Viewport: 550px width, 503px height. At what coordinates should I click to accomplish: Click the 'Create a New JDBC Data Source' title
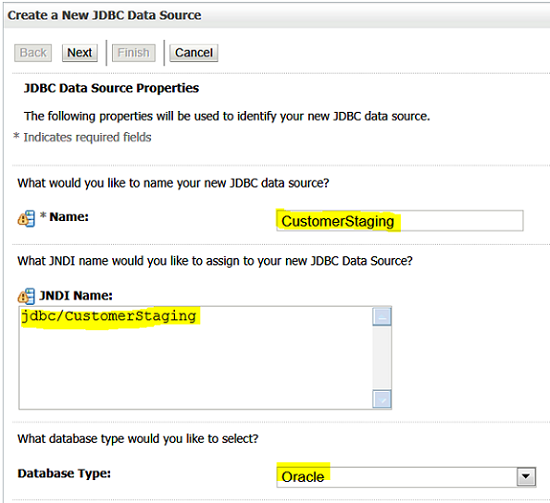(x=104, y=15)
